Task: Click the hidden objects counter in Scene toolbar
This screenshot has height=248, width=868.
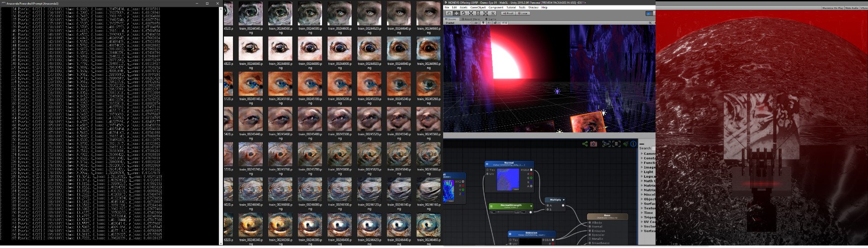Action: (504, 23)
